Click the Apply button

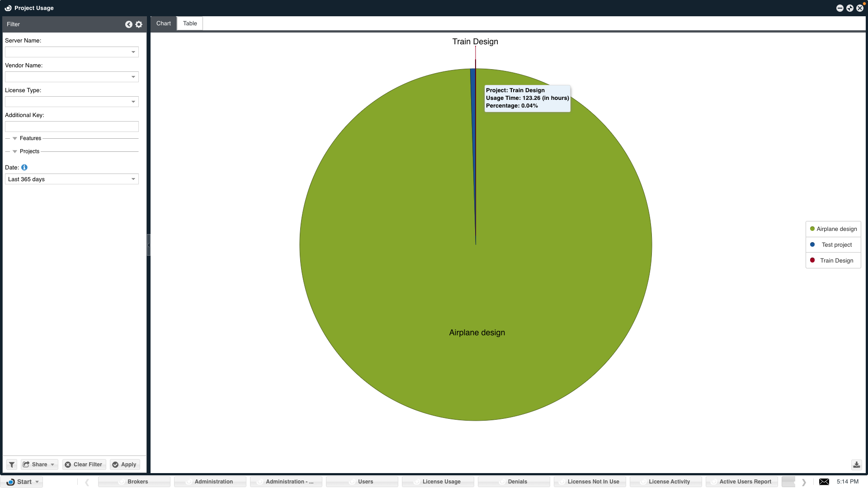124,465
